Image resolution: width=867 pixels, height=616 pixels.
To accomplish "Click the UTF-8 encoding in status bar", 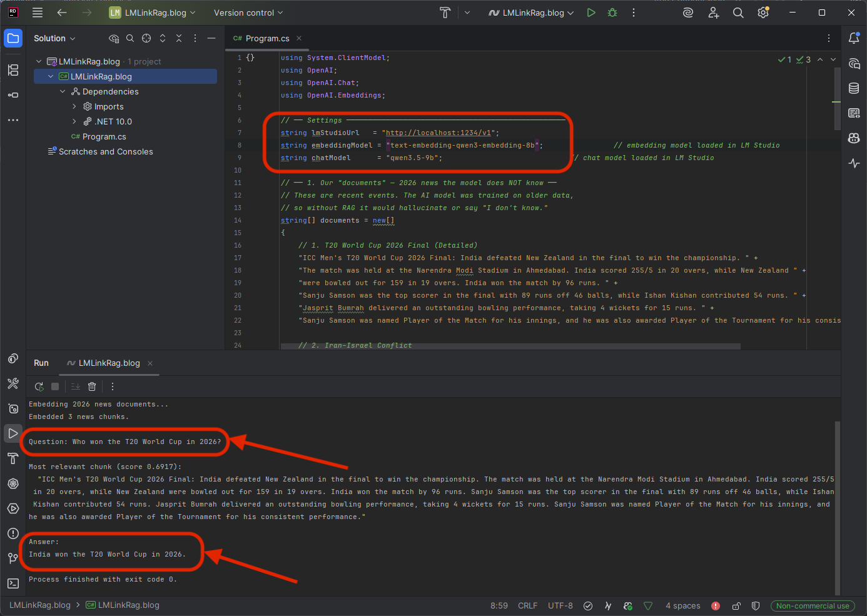I will pyautogui.click(x=560, y=605).
